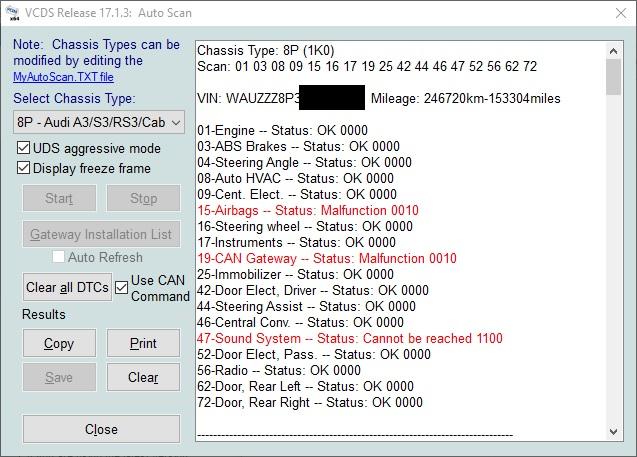
Task: Select the '25-Immobilizer' status line
Action: click(295, 274)
